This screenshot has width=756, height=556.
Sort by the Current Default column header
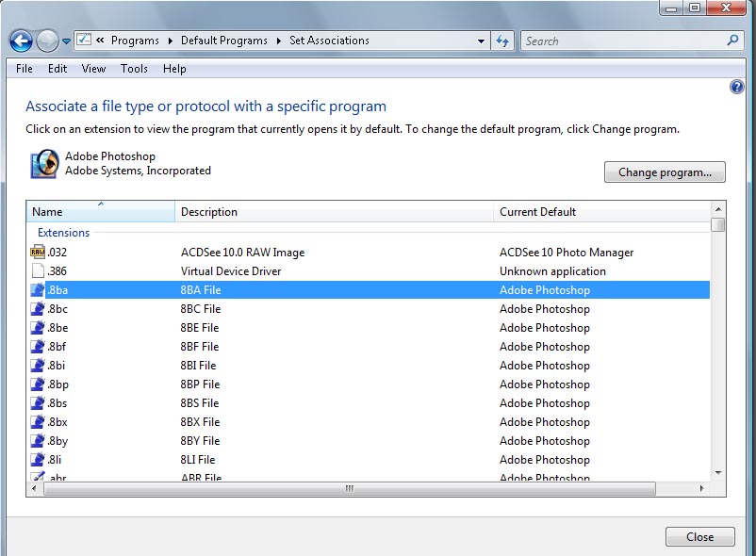click(x=601, y=211)
